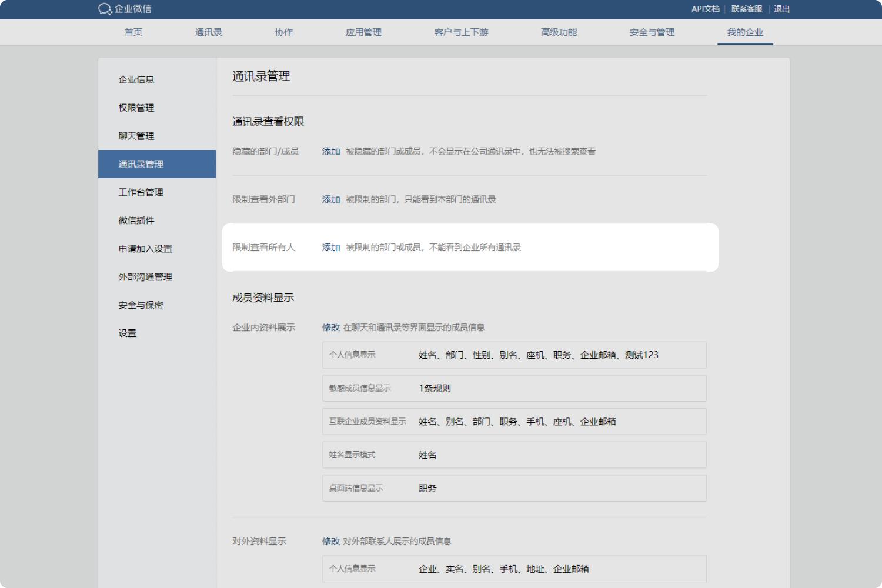Screen dimensions: 882x588
Task: Open 权限管理 from the sidebar
Action: (136, 108)
